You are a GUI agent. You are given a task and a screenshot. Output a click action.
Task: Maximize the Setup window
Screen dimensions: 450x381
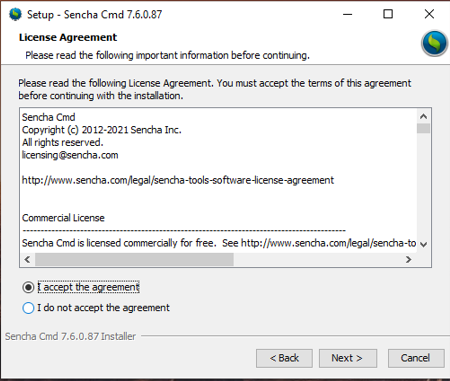click(388, 14)
